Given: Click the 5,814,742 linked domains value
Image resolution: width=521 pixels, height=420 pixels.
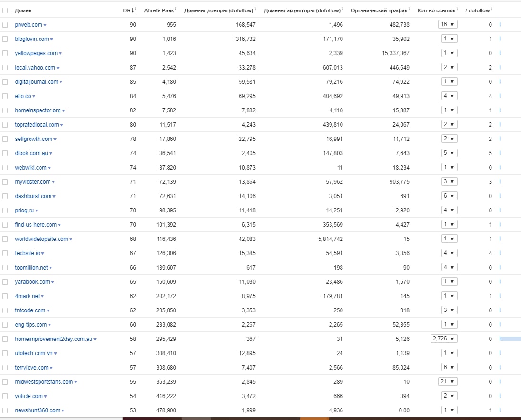Looking at the screenshot, I should (331, 239).
